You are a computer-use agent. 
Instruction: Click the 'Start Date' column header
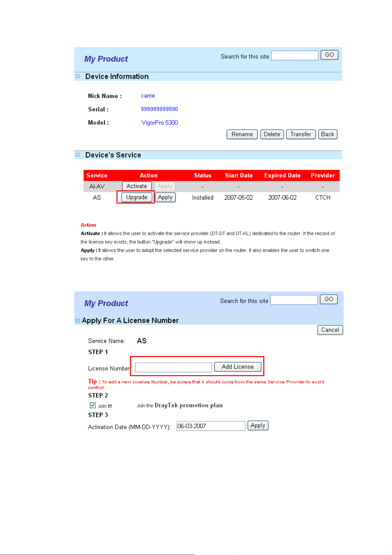coord(239,176)
